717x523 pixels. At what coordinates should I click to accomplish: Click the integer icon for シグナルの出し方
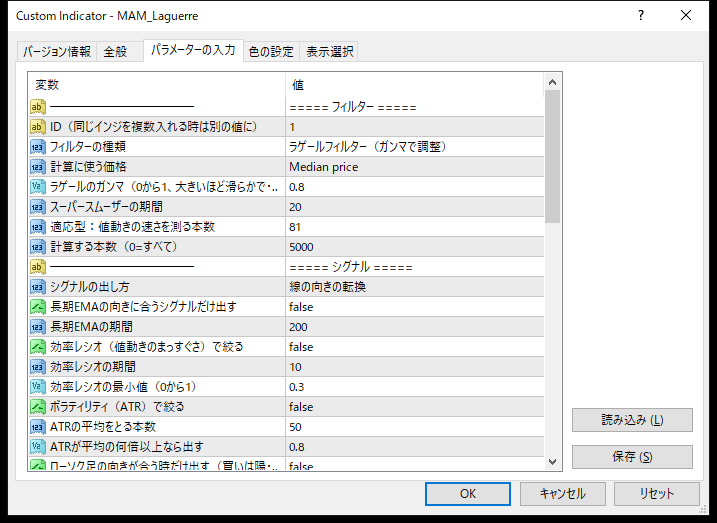[38, 287]
